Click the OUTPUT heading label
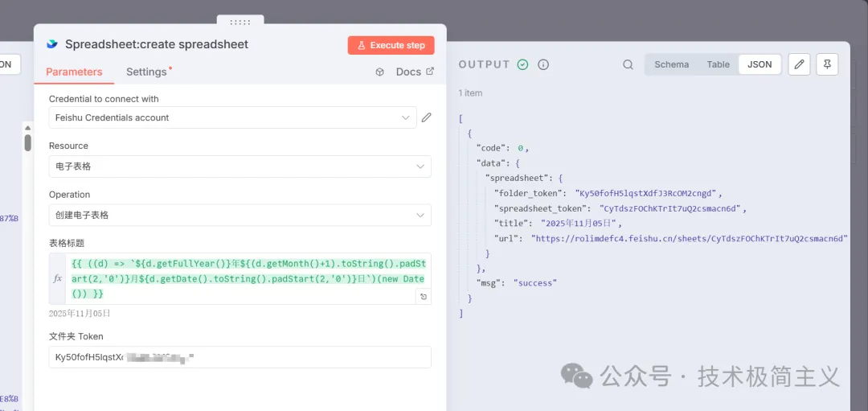868x411 pixels. [484, 65]
